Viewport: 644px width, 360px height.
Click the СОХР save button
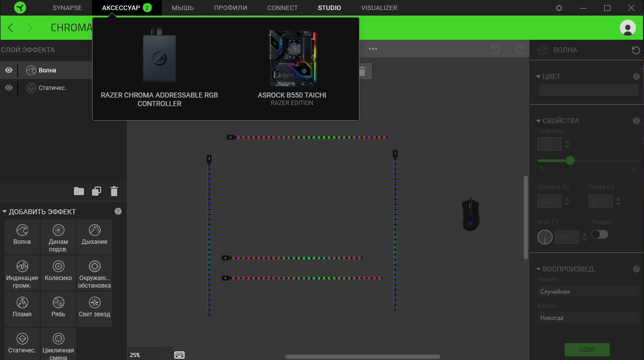coord(587,350)
